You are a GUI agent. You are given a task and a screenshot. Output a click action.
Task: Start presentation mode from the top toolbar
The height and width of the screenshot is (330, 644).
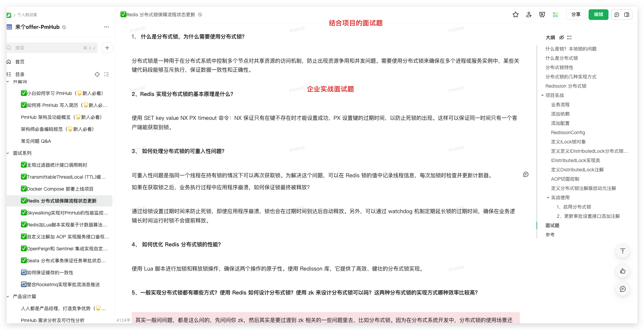click(x=542, y=15)
